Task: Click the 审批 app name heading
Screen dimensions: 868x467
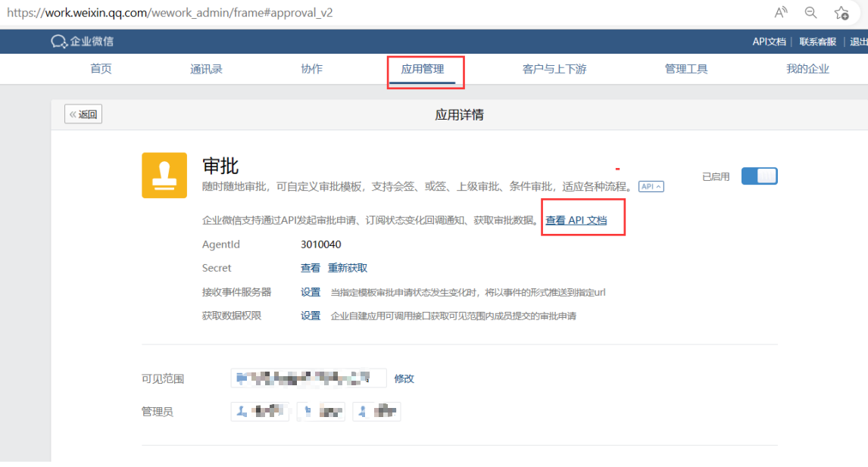Action: coord(220,166)
